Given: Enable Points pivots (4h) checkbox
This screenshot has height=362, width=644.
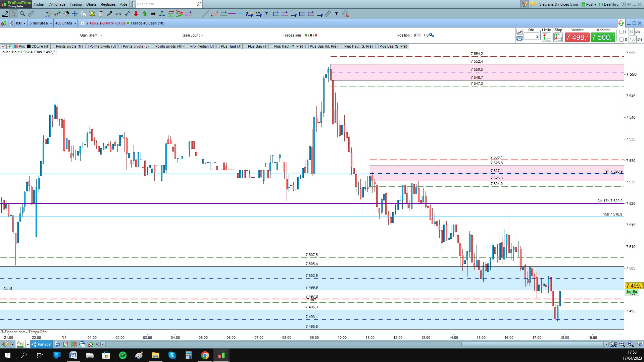Looking at the screenshot, I should coord(153,46).
